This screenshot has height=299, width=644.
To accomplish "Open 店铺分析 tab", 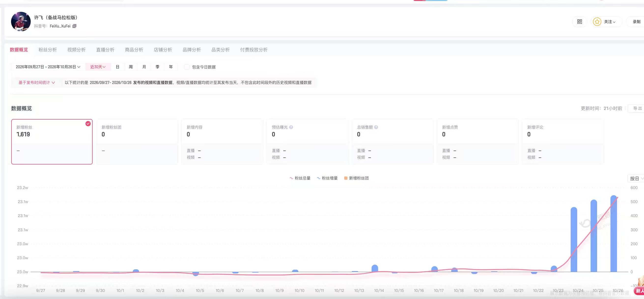I will point(163,50).
